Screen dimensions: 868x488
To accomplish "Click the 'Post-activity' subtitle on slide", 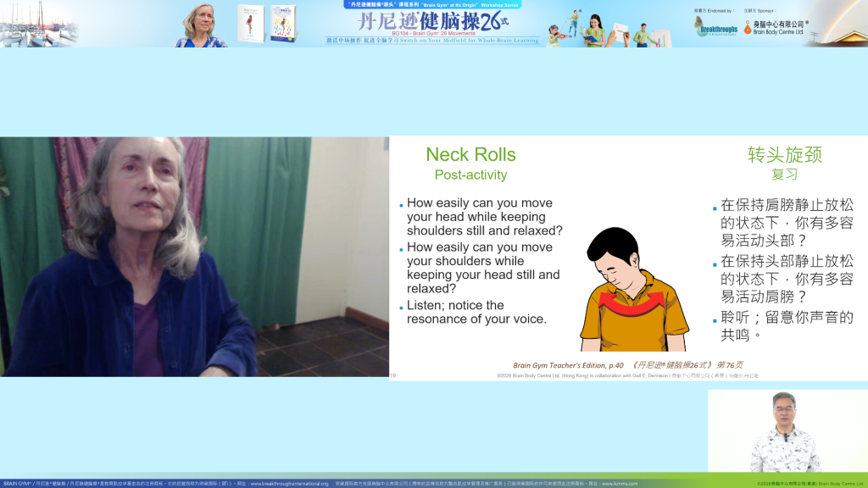I will pyautogui.click(x=470, y=175).
